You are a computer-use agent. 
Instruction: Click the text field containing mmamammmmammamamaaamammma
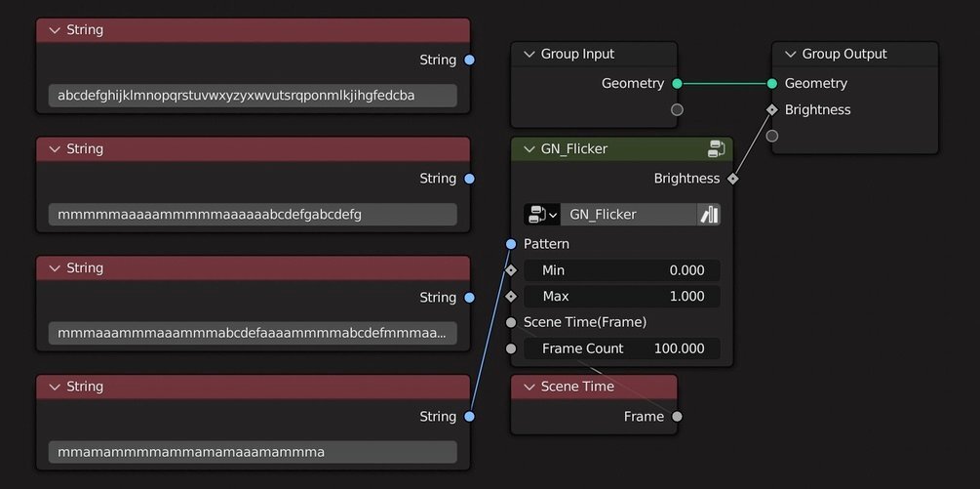(252, 453)
